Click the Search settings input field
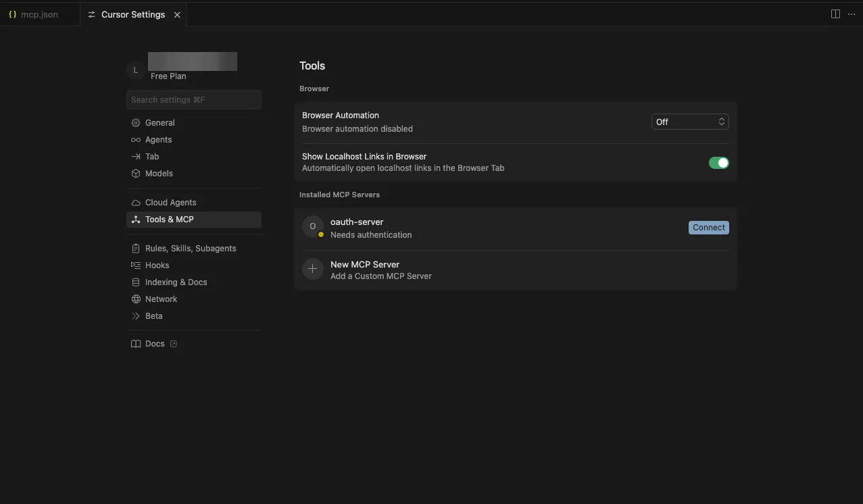This screenshot has width=863, height=504. [193, 99]
